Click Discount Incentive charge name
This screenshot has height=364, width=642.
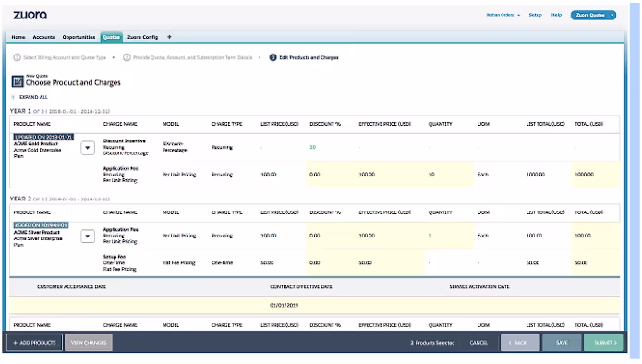[x=124, y=140]
